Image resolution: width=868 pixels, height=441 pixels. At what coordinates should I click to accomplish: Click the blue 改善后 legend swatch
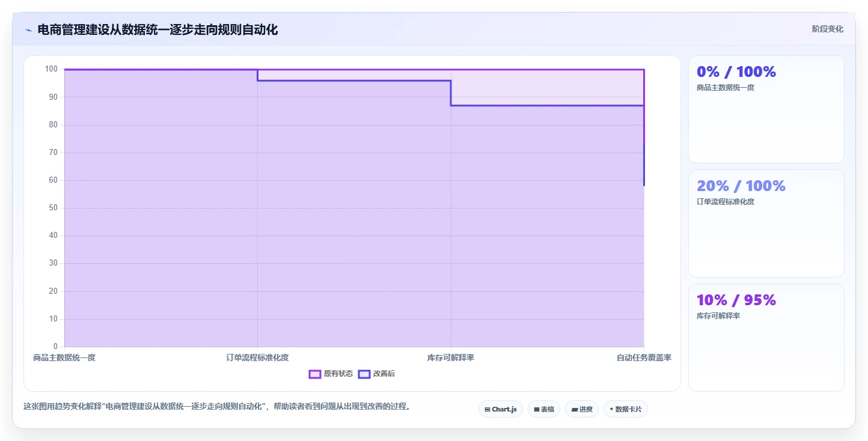(x=364, y=374)
